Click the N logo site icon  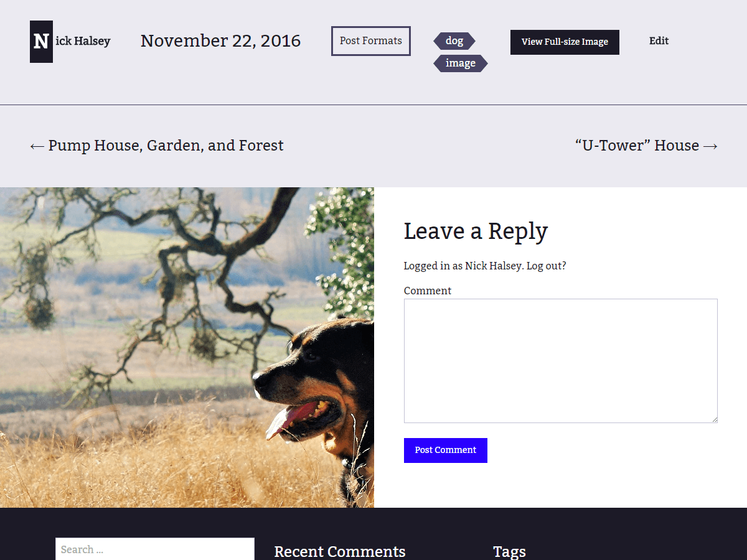click(x=41, y=42)
